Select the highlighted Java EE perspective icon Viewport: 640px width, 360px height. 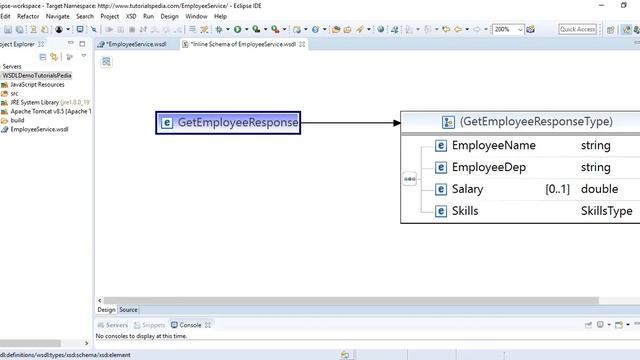[x=626, y=29]
